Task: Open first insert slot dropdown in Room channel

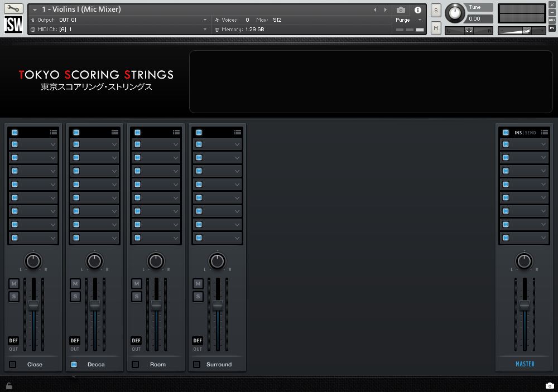Action: point(176,144)
